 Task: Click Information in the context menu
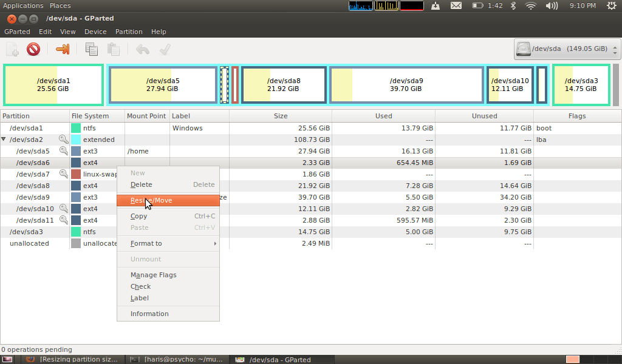[149, 314]
